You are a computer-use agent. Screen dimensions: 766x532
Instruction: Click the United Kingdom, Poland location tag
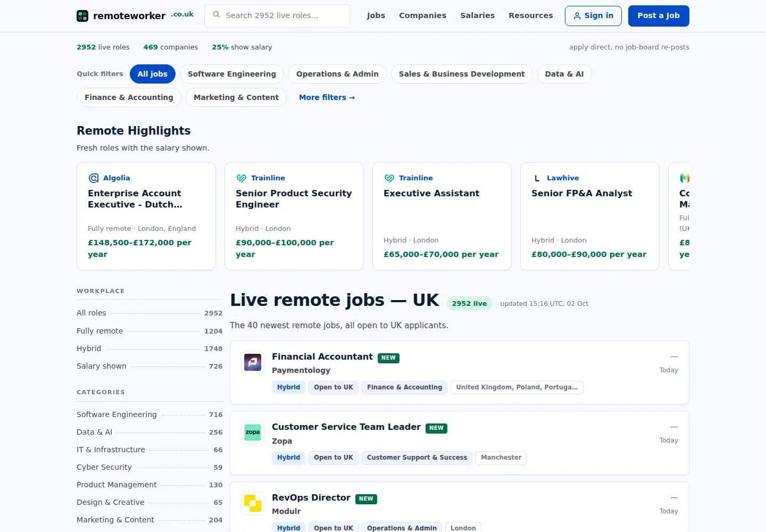[517, 387]
